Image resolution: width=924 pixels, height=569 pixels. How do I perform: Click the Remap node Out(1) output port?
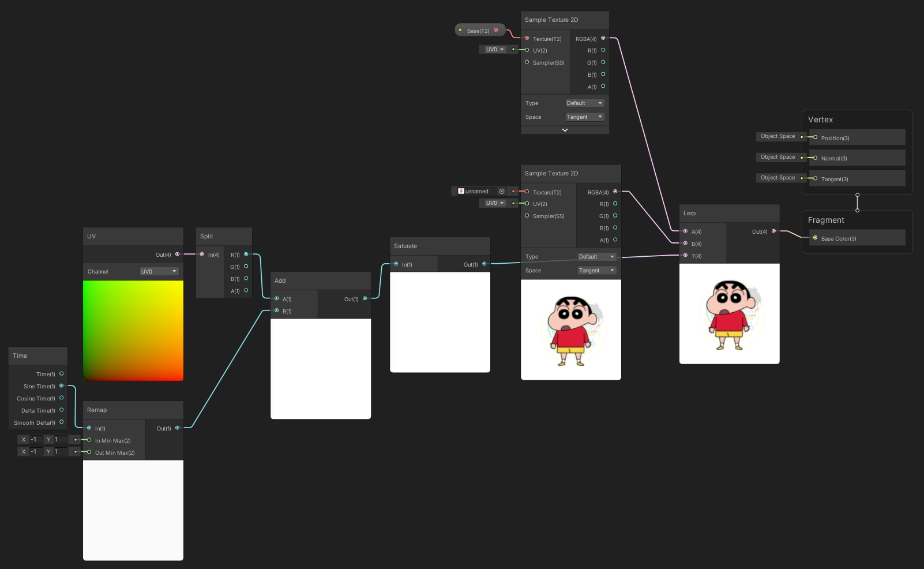(177, 428)
